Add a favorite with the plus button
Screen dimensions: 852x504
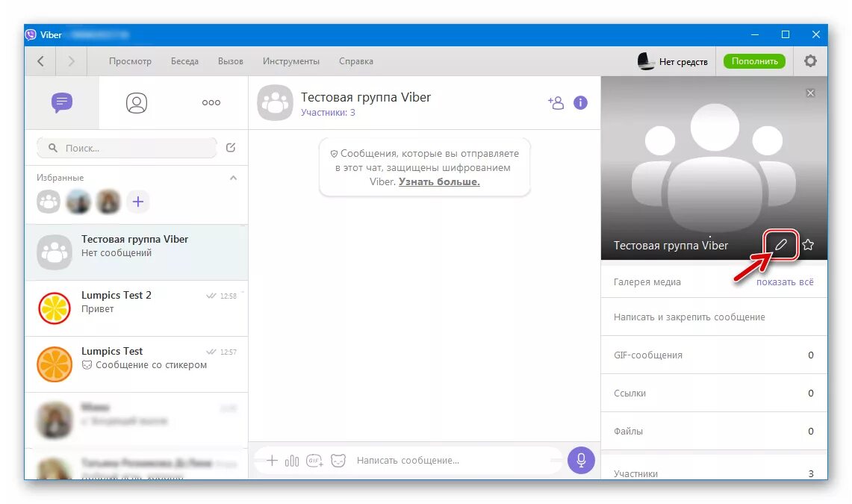click(x=138, y=202)
